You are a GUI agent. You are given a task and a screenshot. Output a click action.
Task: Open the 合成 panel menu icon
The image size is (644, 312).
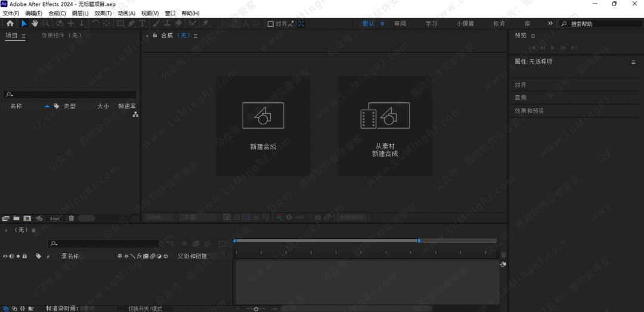(196, 36)
